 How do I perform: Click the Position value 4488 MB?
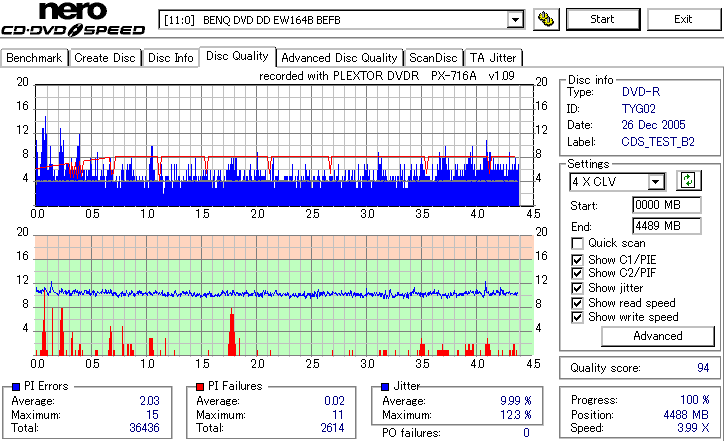686,415
